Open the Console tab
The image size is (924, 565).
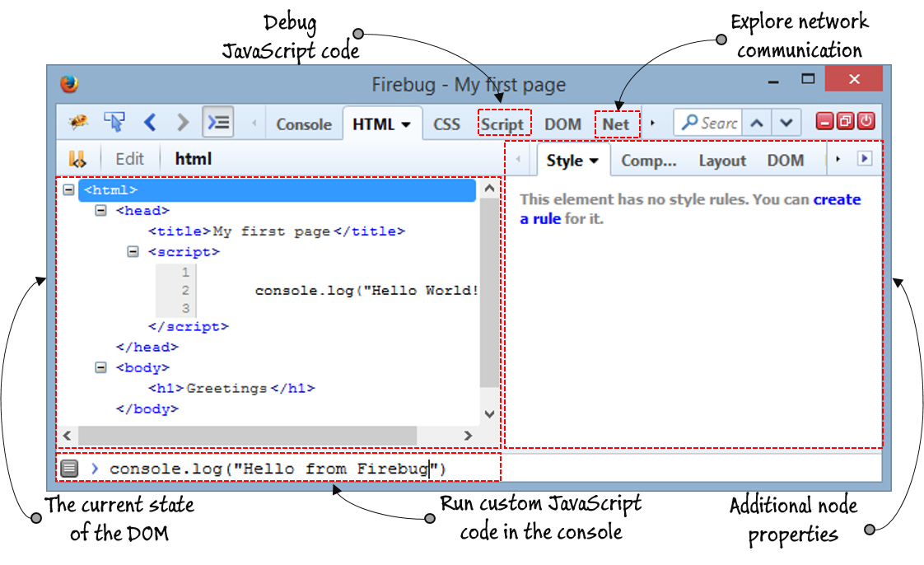(304, 124)
